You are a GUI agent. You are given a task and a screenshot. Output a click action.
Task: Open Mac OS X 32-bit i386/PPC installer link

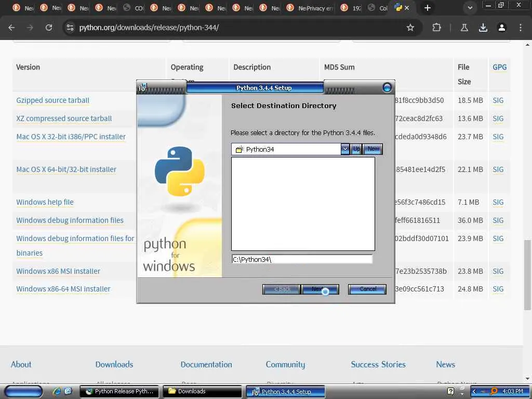[x=71, y=137]
